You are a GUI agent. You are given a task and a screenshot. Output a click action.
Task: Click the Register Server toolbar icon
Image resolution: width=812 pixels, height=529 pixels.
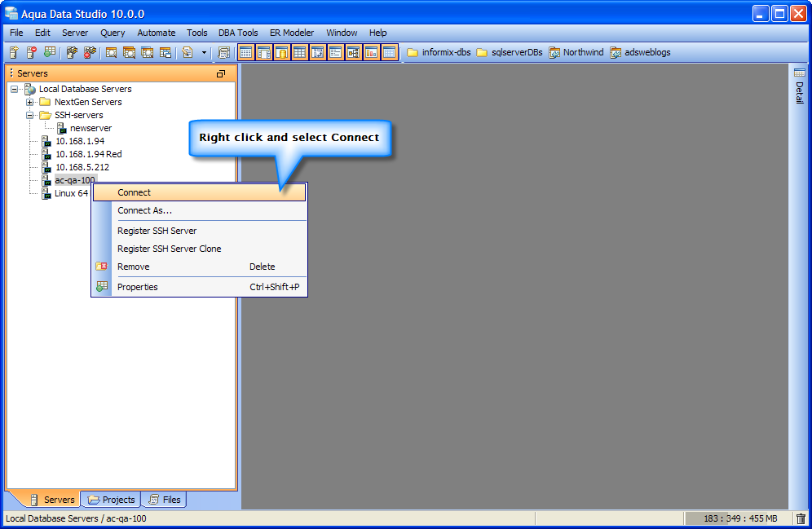[x=14, y=52]
